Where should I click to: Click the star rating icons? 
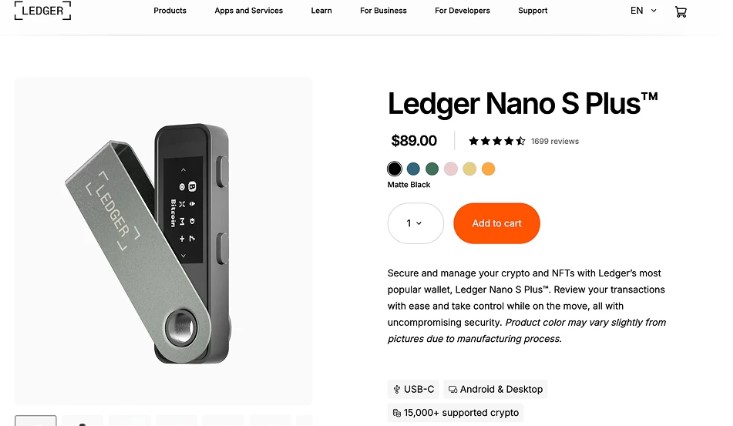496,141
